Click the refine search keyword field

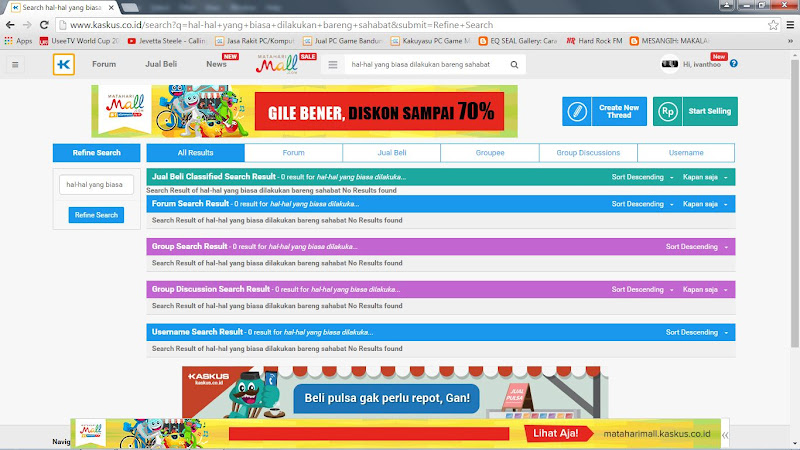point(96,185)
